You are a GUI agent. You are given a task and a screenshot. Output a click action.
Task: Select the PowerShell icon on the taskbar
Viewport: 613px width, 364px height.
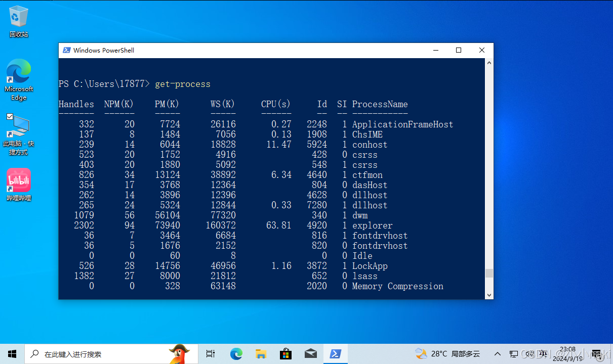pos(336,354)
